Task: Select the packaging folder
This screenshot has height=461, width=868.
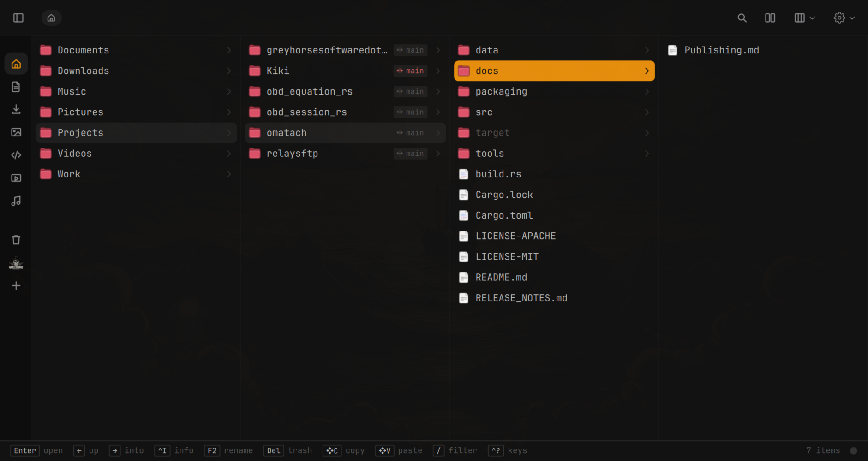Action: [x=554, y=91]
